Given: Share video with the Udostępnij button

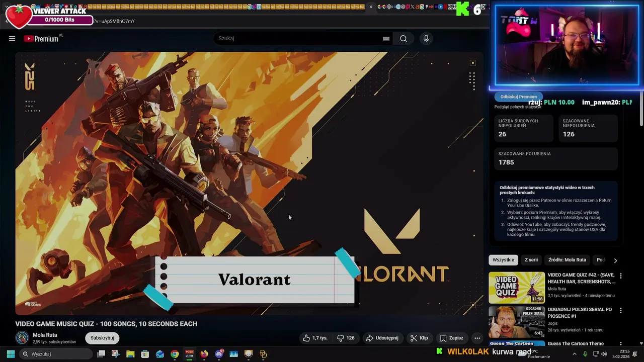Looking at the screenshot, I should click(x=382, y=338).
